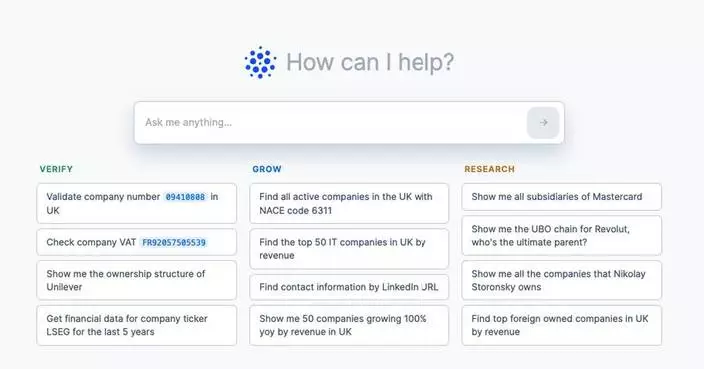The height and width of the screenshot is (369, 704).
Task: Click the VERIFY category heading
Action: (x=56, y=169)
